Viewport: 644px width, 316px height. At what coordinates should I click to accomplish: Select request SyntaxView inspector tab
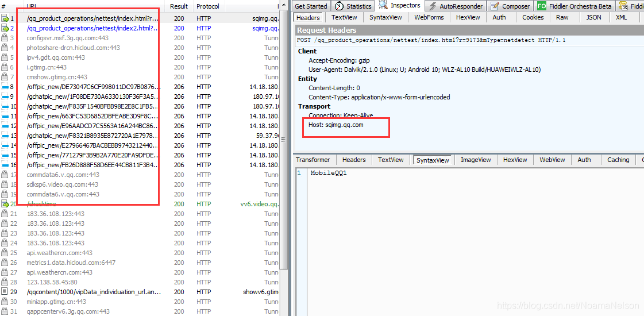(x=385, y=17)
